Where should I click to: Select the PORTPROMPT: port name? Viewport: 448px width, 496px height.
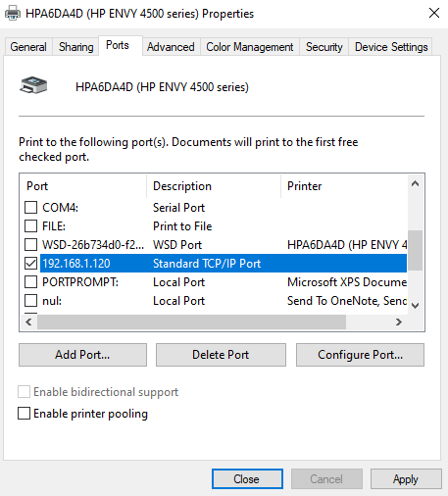[x=80, y=282]
